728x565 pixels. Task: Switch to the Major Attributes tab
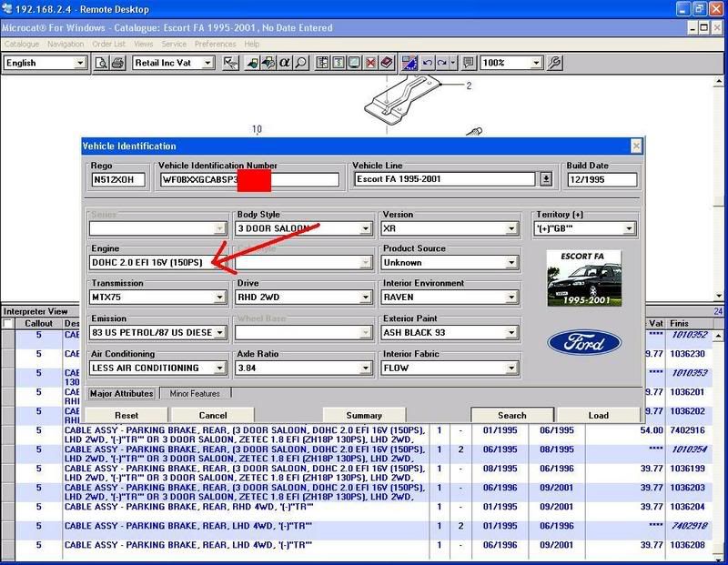click(x=121, y=393)
